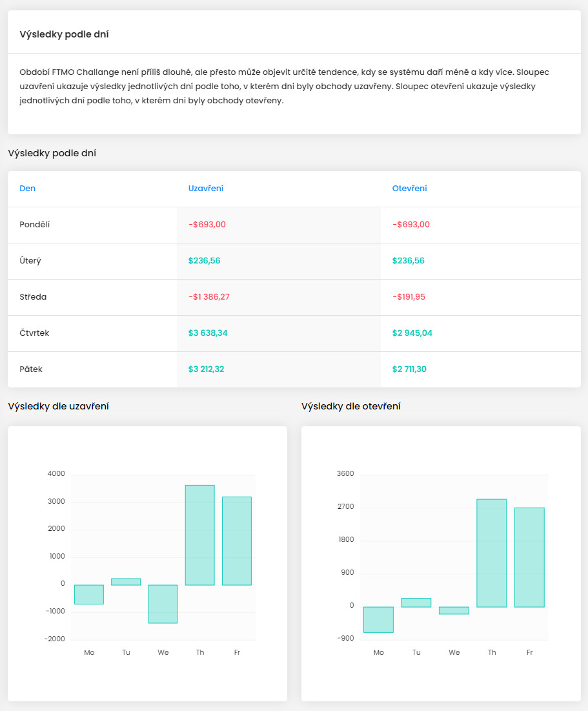Click Pondělí -$693,00 under Uzavření

[207, 225]
